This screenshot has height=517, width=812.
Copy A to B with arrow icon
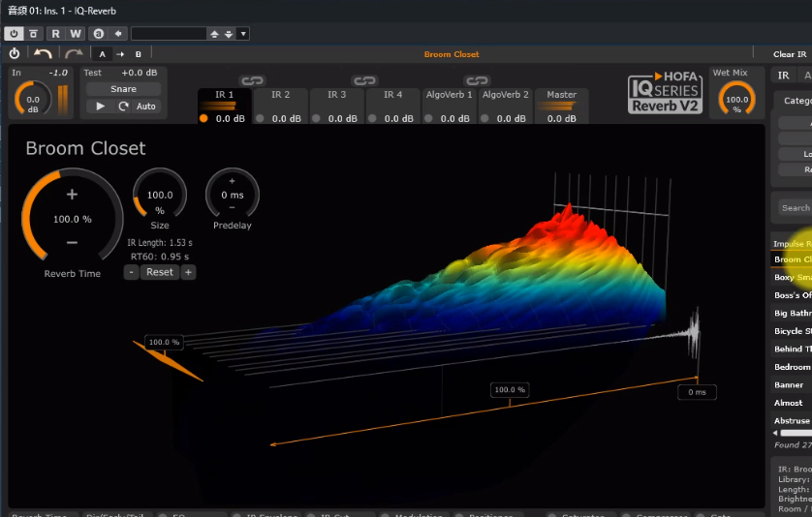tap(120, 54)
